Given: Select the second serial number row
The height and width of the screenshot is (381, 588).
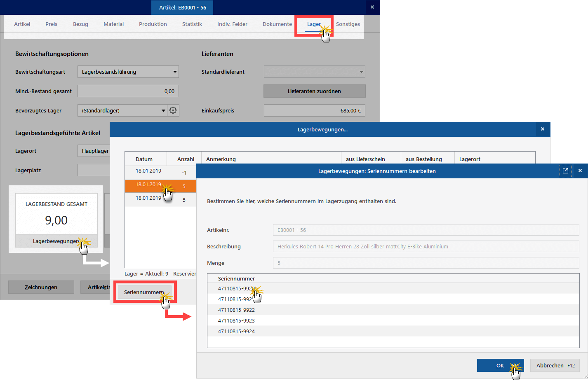Looking at the screenshot, I should pyautogui.click(x=393, y=299).
